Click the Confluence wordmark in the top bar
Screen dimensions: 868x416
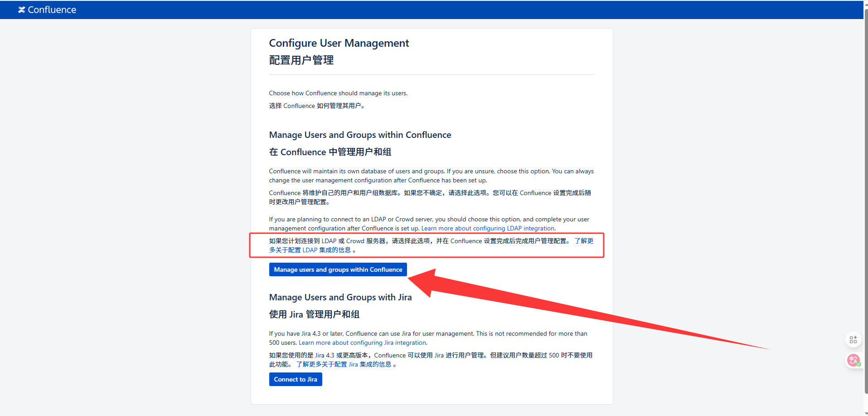tap(52, 10)
